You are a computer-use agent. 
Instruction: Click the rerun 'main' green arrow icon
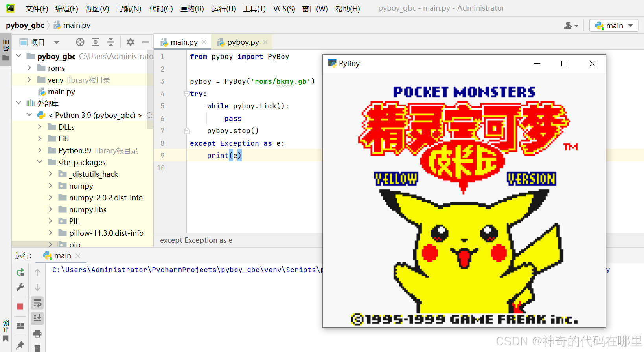pyautogui.click(x=20, y=272)
